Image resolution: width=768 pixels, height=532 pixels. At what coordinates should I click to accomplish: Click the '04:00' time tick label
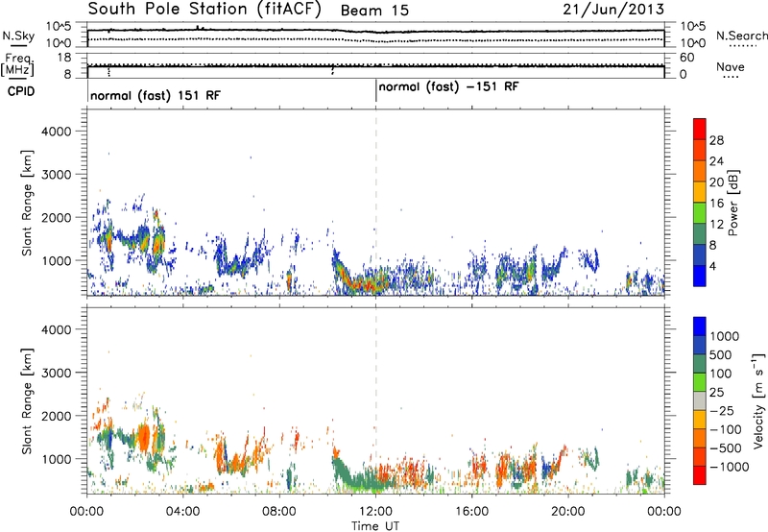pos(183,512)
